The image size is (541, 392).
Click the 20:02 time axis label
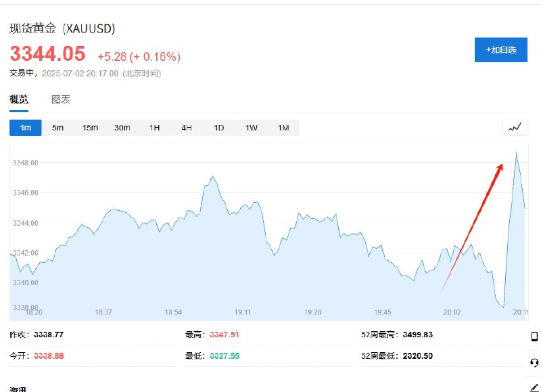452,312
